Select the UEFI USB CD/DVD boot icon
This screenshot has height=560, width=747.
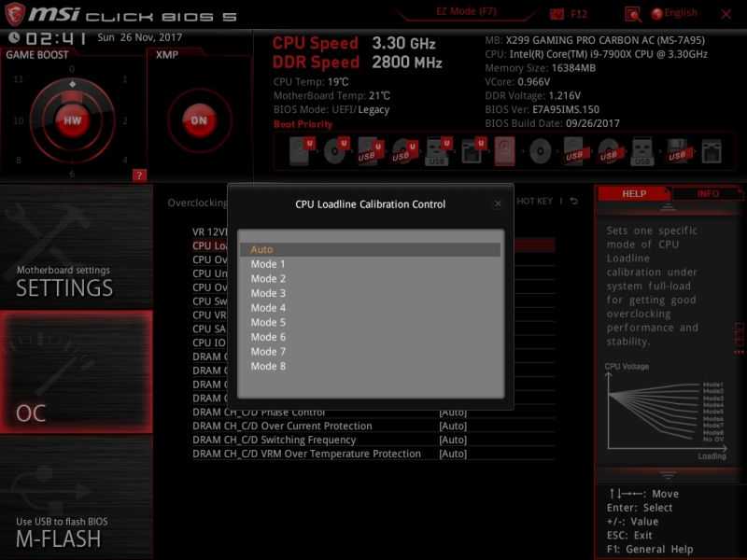point(404,151)
